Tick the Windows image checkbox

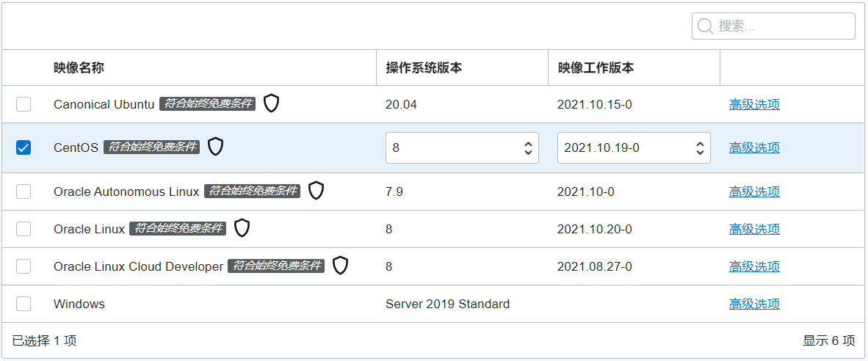23,304
